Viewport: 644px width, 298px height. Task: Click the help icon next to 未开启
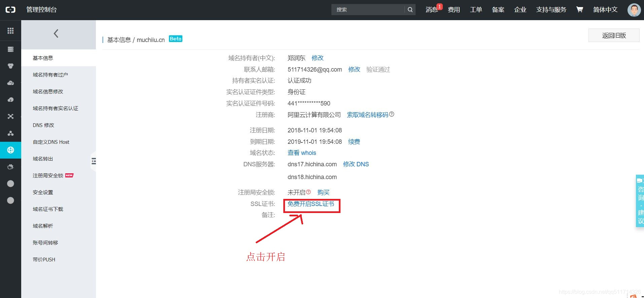(x=308, y=192)
